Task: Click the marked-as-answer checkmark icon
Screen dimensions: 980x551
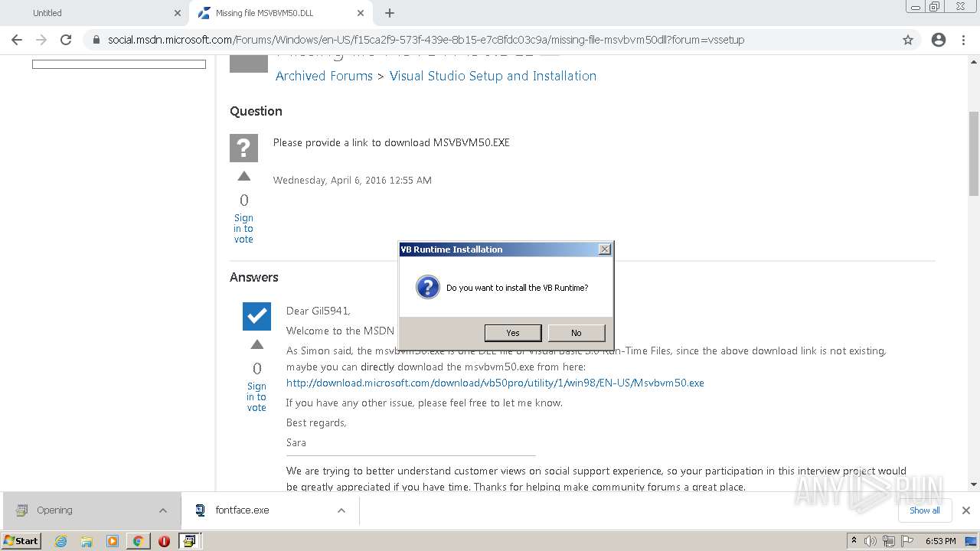Action: click(x=256, y=316)
